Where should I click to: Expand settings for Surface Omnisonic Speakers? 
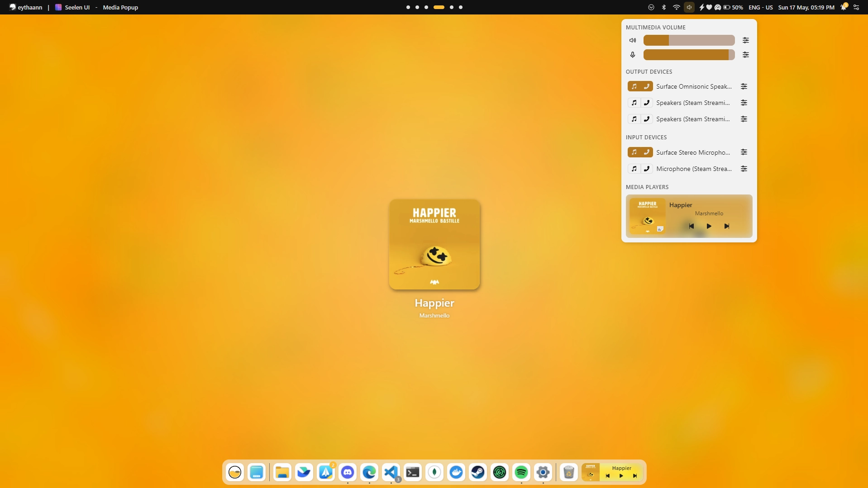(744, 86)
